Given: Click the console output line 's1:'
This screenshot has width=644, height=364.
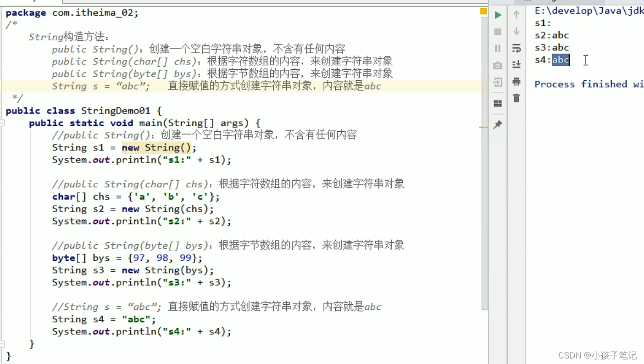Looking at the screenshot, I should [543, 23].
